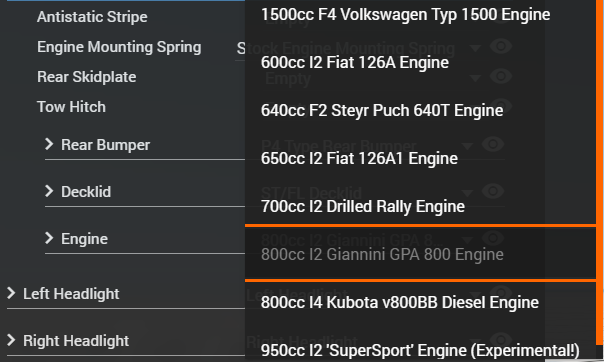Image resolution: width=604 pixels, height=362 pixels.
Task: Pick the 950cc SuperSport Experimental engine
Action: click(x=421, y=350)
